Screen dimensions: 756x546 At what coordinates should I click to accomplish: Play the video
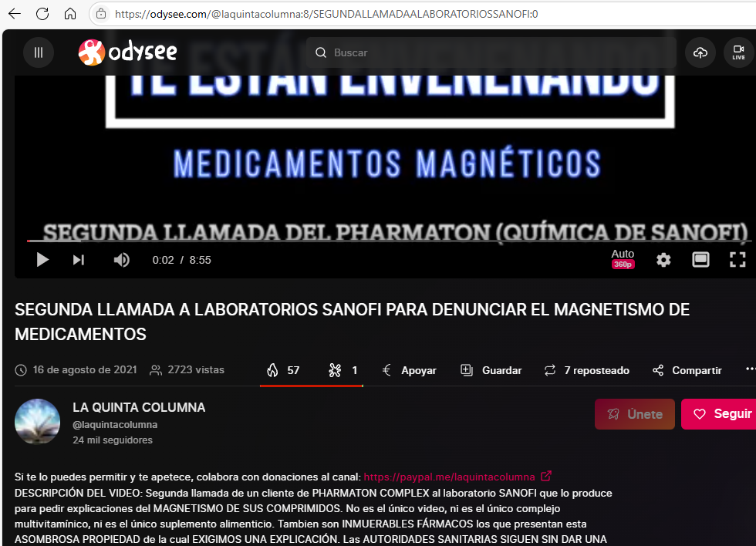(42, 260)
